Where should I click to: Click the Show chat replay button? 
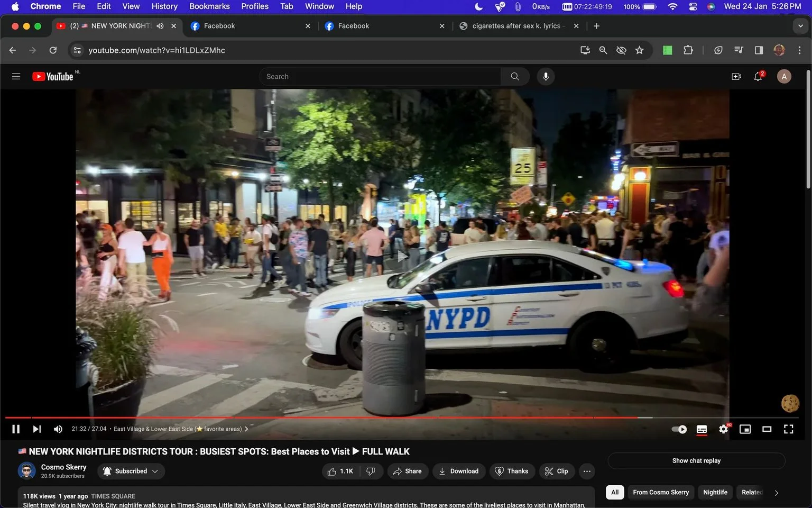[696, 461]
